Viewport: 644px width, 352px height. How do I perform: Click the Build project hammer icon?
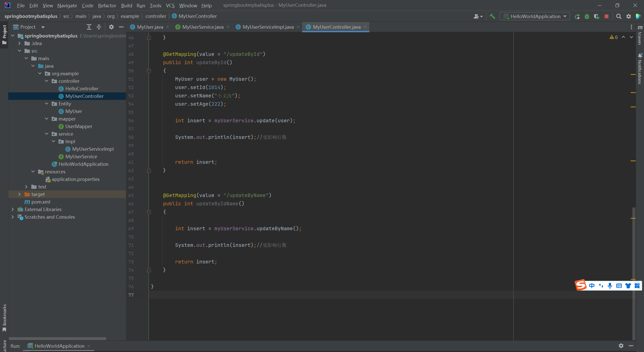(492, 16)
